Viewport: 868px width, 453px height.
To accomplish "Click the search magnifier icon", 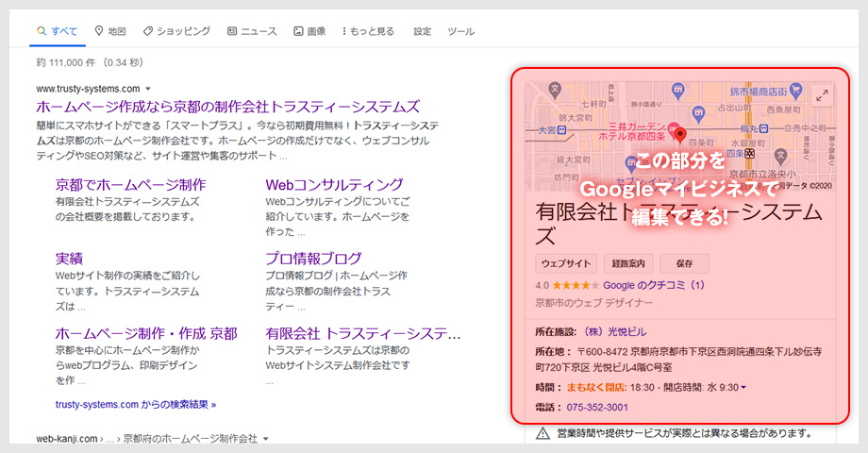I will pyautogui.click(x=42, y=31).
